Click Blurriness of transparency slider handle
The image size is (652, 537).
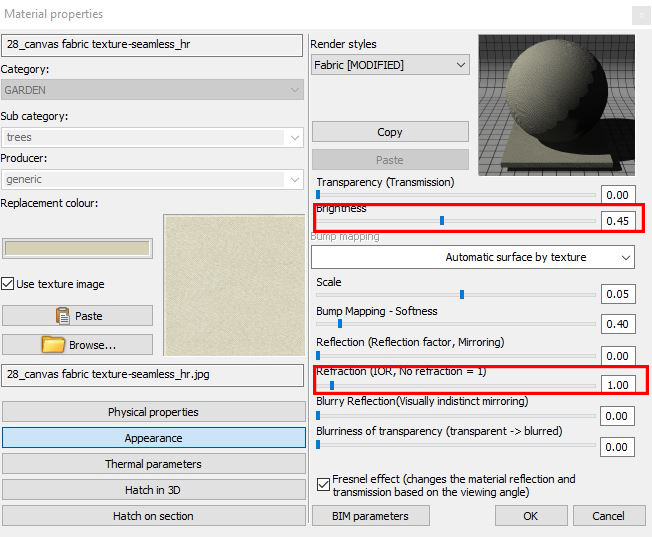point(318,445)
